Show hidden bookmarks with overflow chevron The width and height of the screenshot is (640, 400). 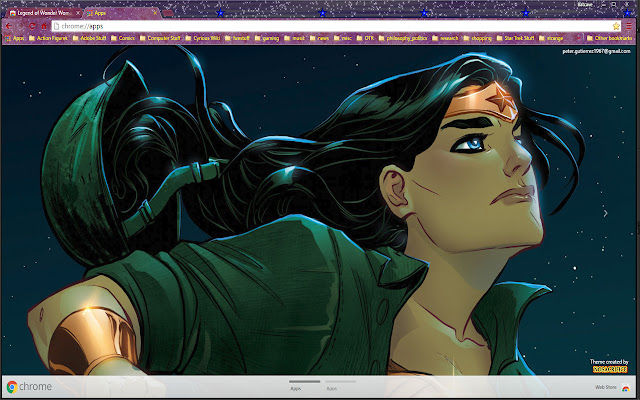tap(578, 38)
